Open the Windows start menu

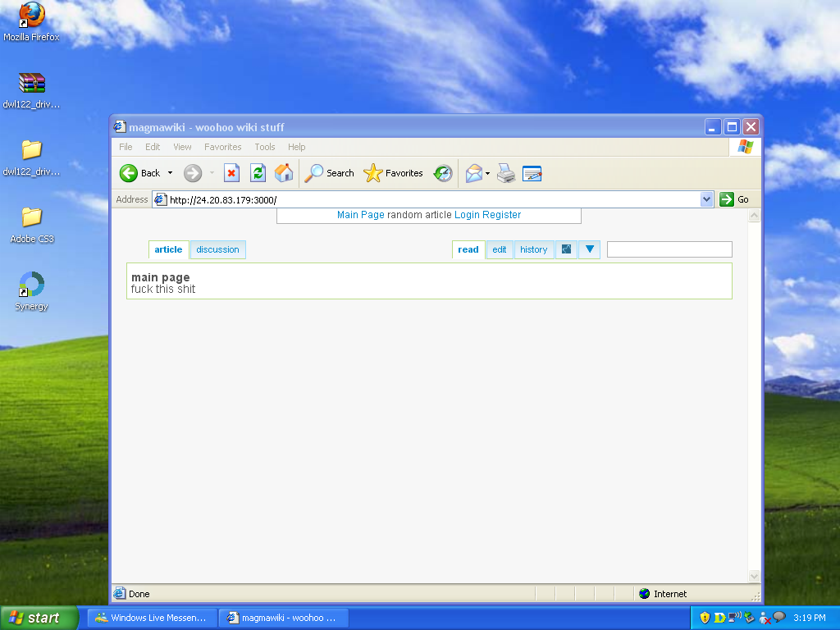click(x=39, y=618)
